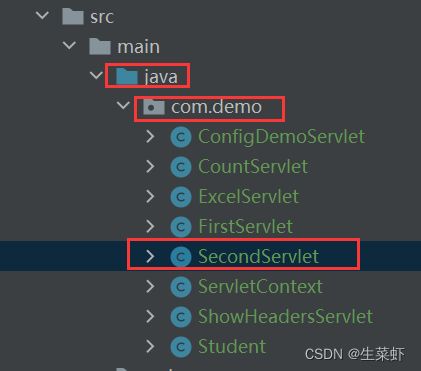Viewport: 421px width, 371px height.
Task: Click the com.demo package icon
Action: [154, 107]
